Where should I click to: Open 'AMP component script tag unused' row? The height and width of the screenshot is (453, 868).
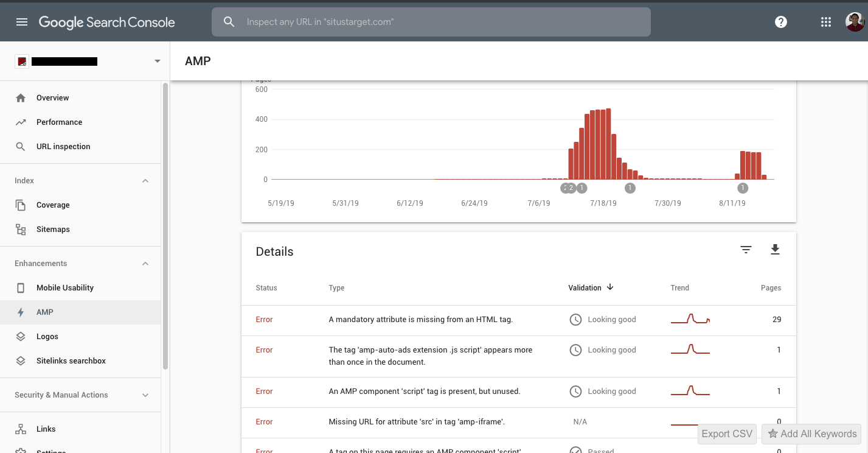click(x=519, y=392)
